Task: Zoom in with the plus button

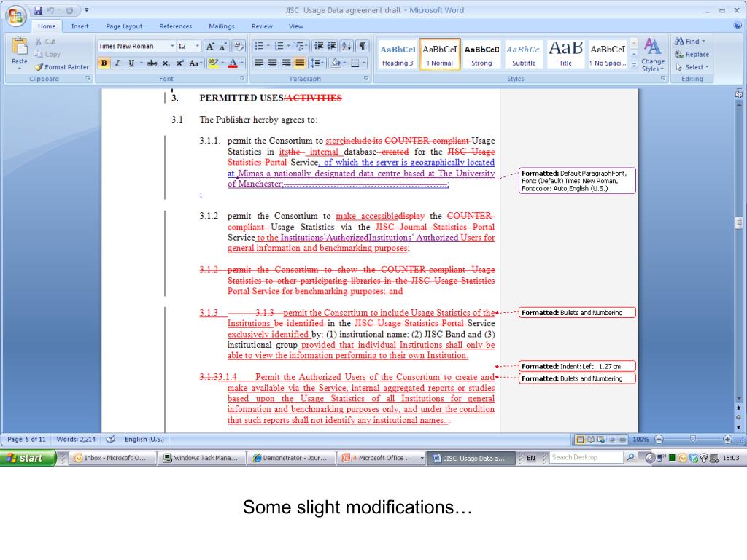Action: 727,439
